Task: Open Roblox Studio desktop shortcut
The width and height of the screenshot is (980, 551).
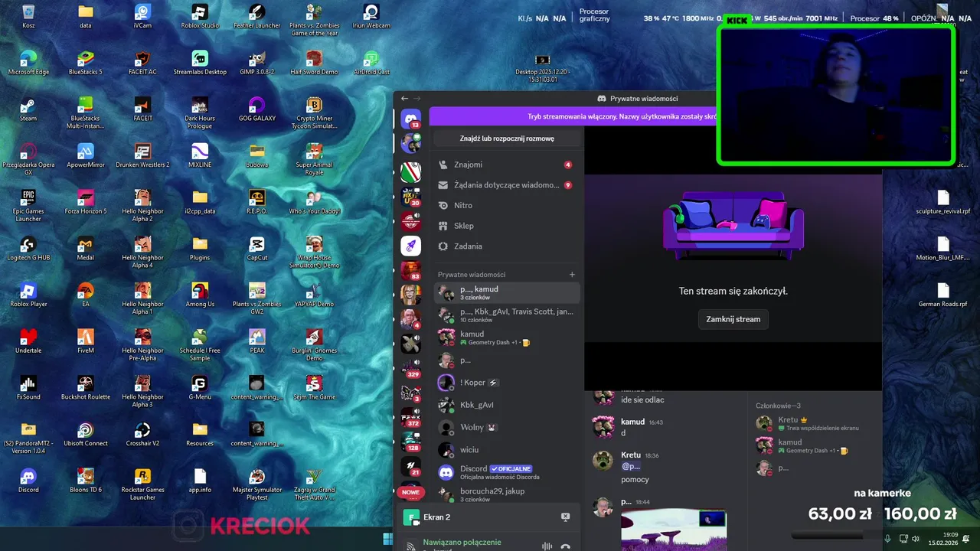Action: pyautogui.click(x=199, y=17)
